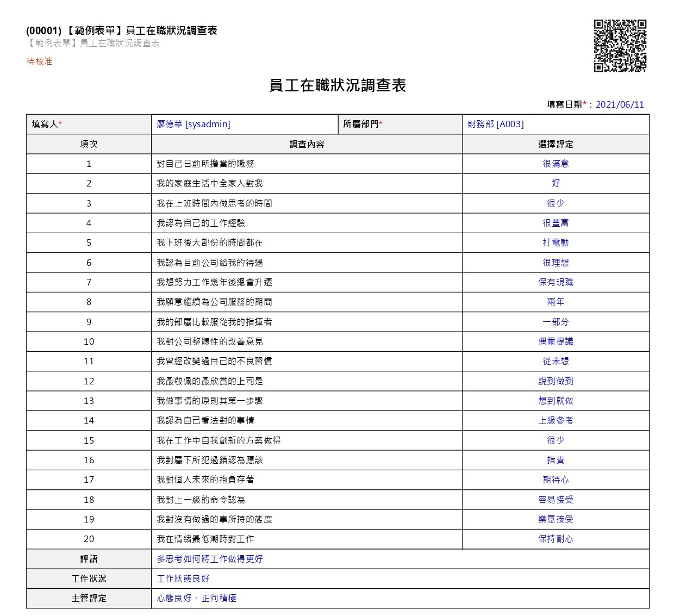
Task: Select answer 打電動 in row 5
Action: point(556,242)
